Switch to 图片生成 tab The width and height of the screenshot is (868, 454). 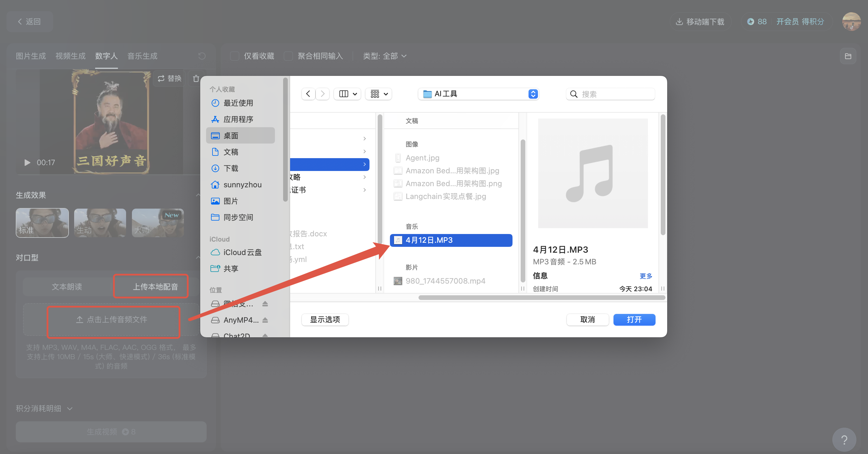[31, 56]
